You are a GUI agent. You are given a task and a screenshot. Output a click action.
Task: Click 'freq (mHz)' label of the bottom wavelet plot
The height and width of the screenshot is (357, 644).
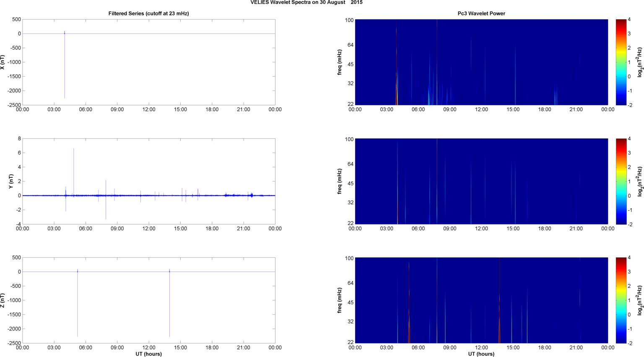click(x=340, y=300)
